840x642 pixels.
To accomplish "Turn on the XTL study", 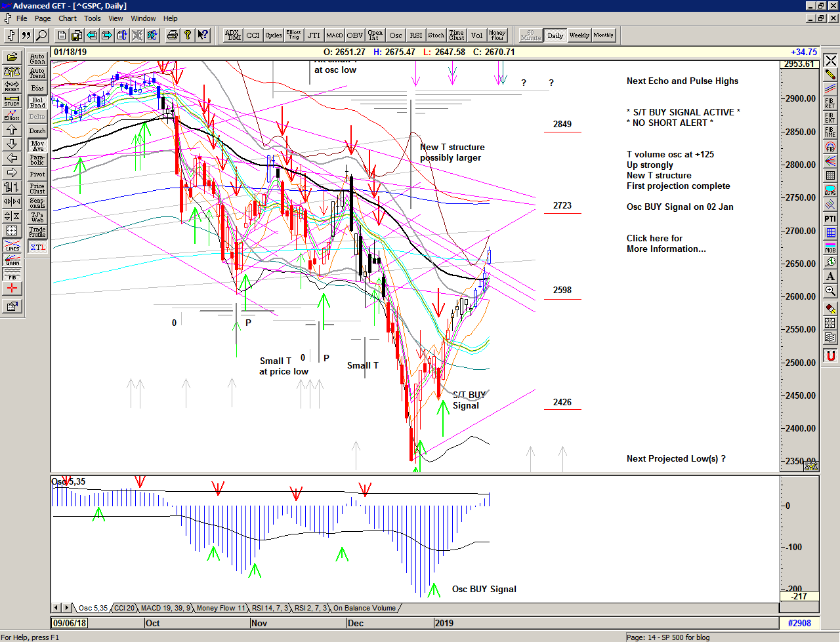I will (x=37, y=247).
